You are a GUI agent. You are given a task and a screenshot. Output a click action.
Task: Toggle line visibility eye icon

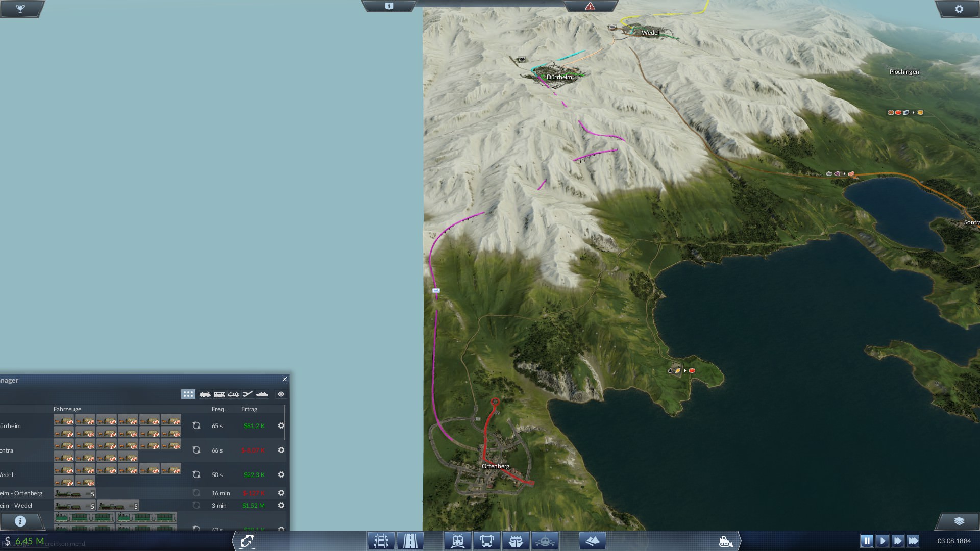tap(281, 394)
